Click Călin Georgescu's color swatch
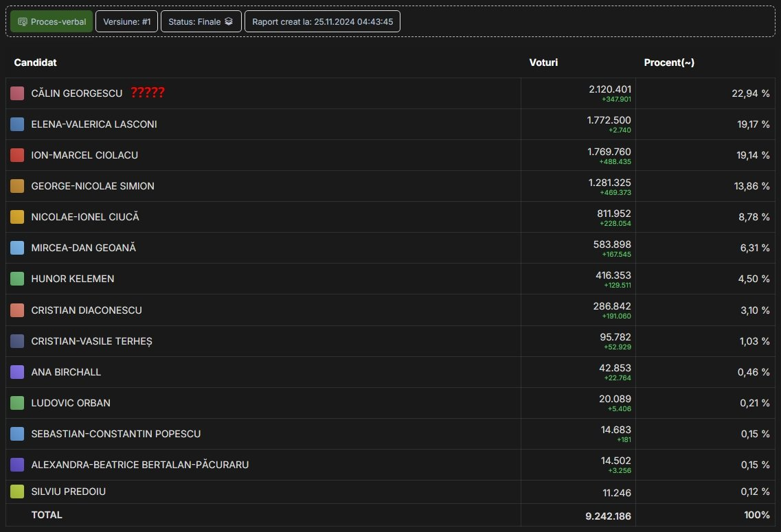 [17, 93]
